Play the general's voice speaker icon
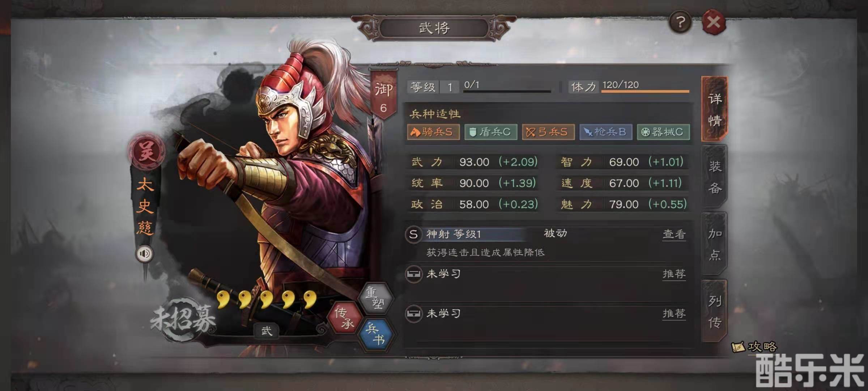The height and width of the screenshot is (391, 868). [144, 253]
